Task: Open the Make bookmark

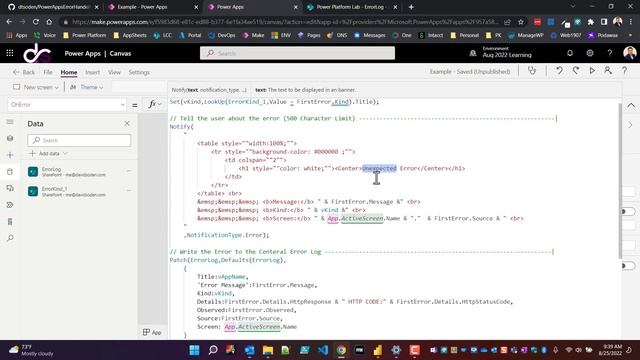Action: [x=253, y=36]
